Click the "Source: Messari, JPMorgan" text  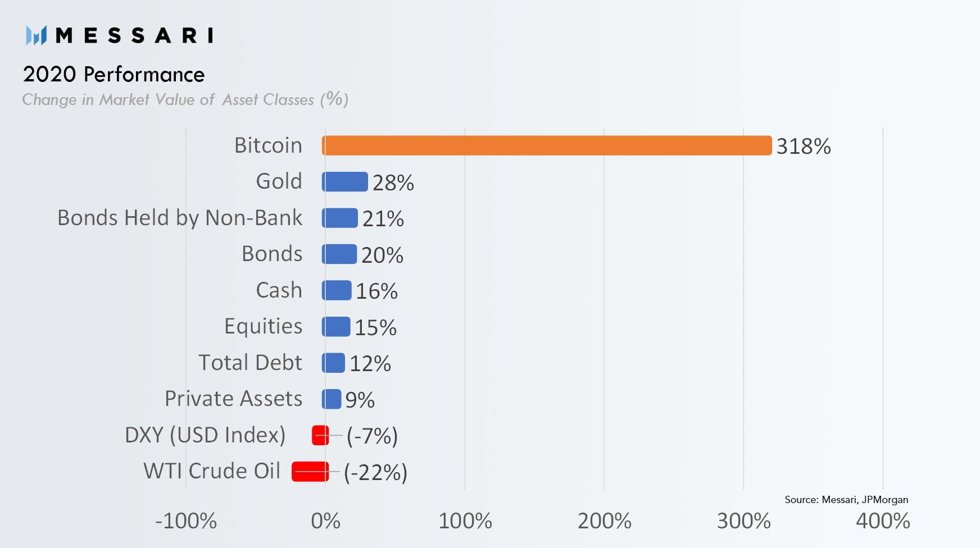coord(846,500)
